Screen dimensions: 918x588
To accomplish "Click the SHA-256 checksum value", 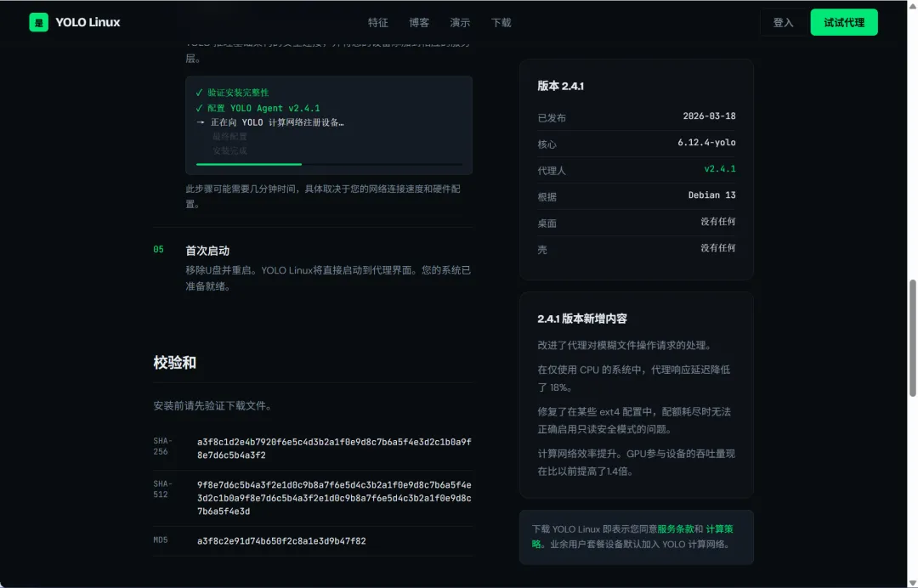I will click(334, 449).
